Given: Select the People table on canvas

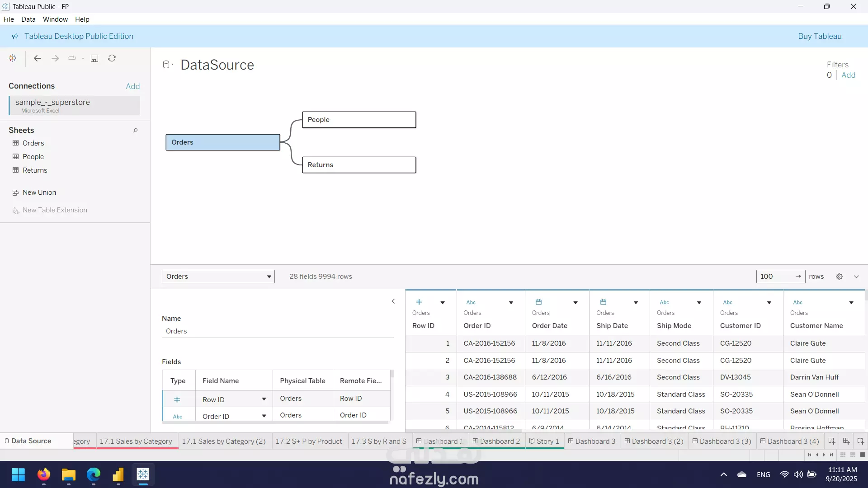Looking at the screenshot, I should (359, 120).
